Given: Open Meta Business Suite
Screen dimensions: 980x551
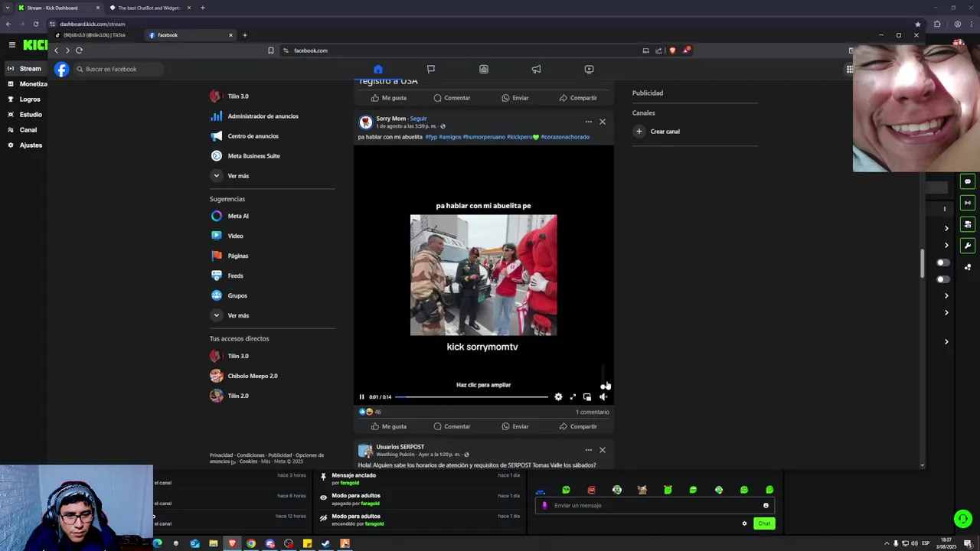Looking at the screenshot, I should 253,156.
